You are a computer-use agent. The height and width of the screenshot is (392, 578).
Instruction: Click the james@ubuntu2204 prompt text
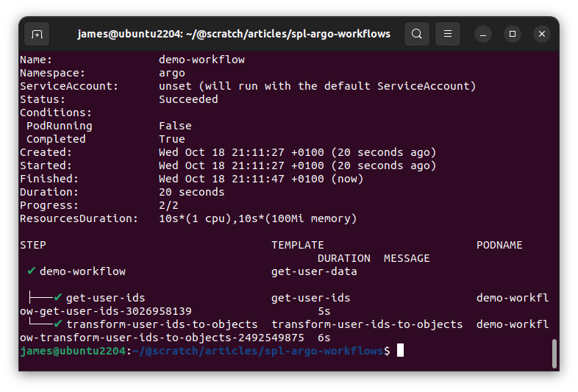coord(73,351)
